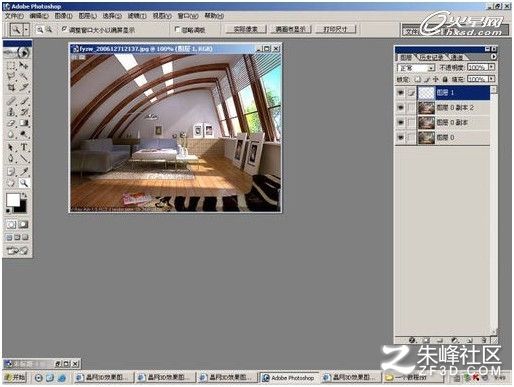Open the 滤镜 menu

click(x=137, y=16)
